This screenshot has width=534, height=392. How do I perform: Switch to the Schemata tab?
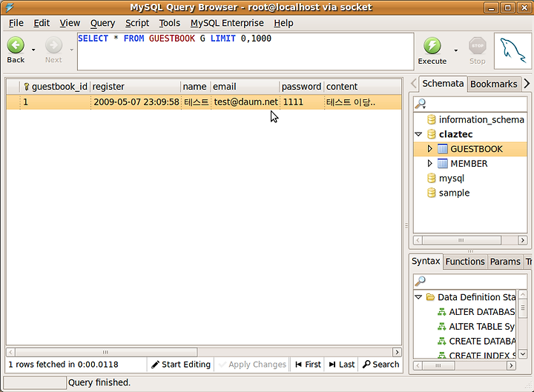[443, 84]
